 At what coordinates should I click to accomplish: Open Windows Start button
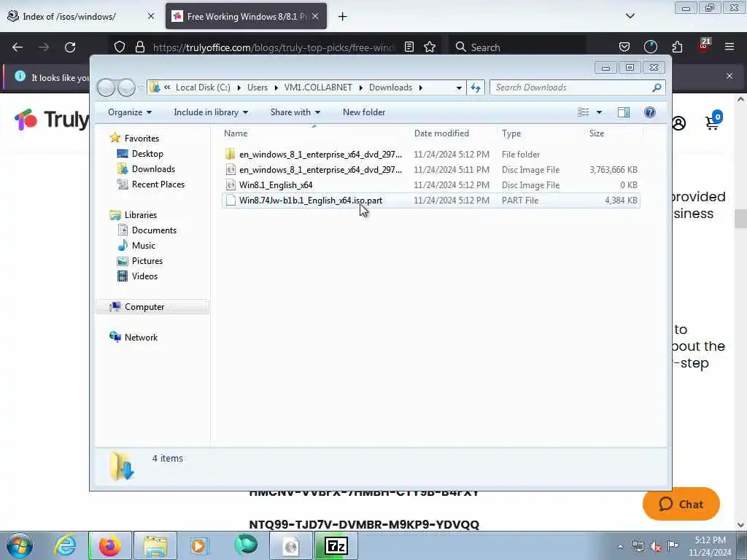coord(20,545)
